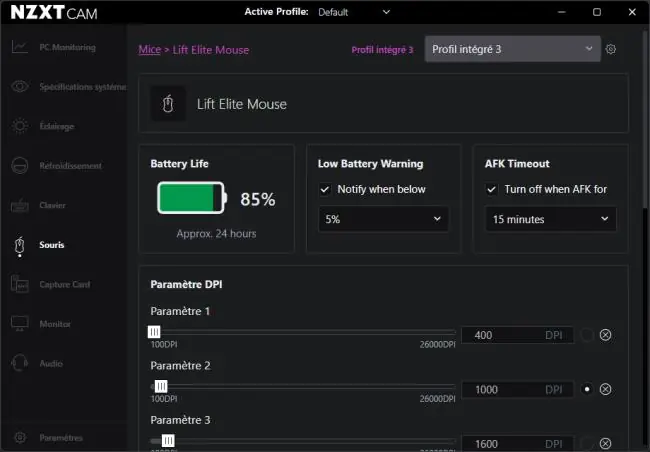Screen dimensions: 650x452
Task: Open the 15 minutes AFK timeout dropdown
Action: 551,219
